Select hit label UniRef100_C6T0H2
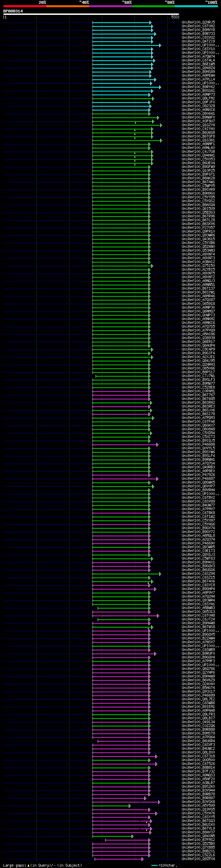The image size is (221, 868). [x=198, y=26]
